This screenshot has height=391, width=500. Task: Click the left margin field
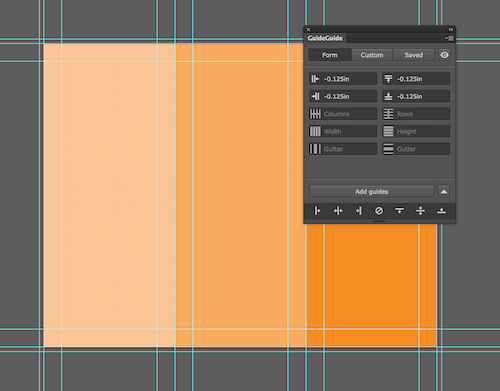coord(343,79)
